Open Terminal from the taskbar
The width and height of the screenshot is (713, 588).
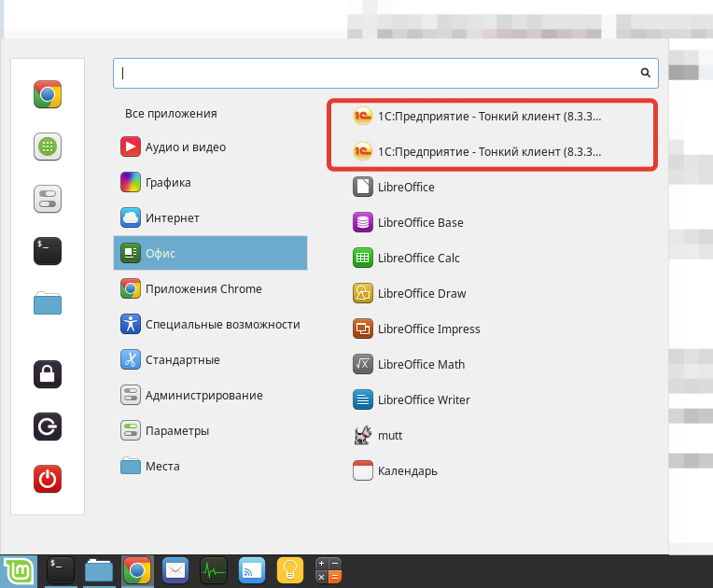(x=61, y=570)
